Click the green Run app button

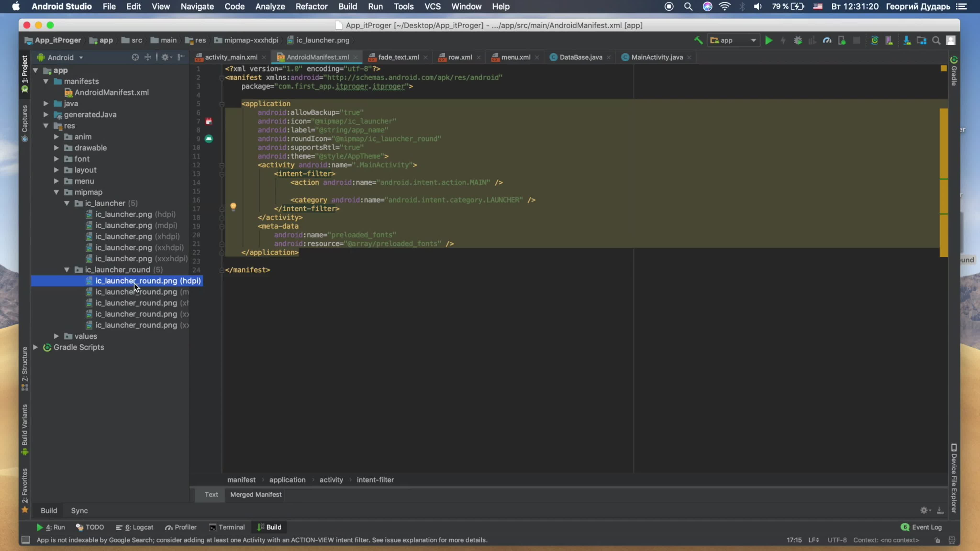tap(768, 40)
